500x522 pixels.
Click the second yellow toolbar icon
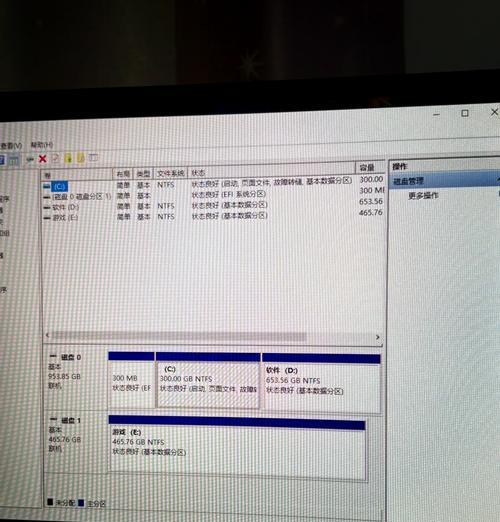click(x=81, y=157)
